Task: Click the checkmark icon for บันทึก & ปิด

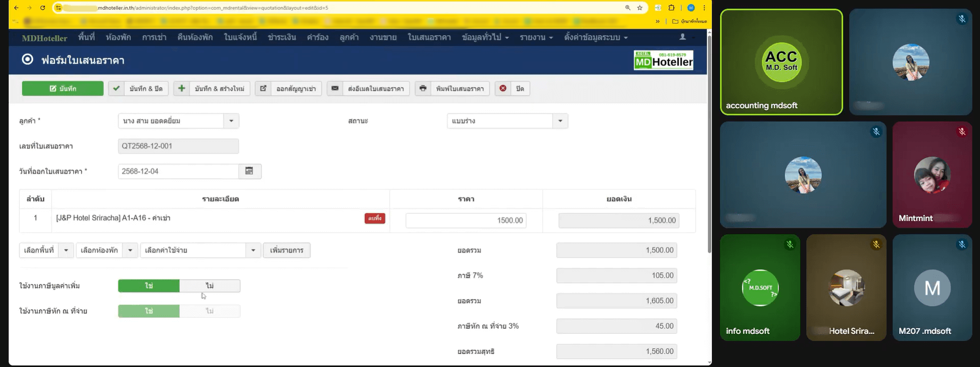Action: (x=116, y=88)
